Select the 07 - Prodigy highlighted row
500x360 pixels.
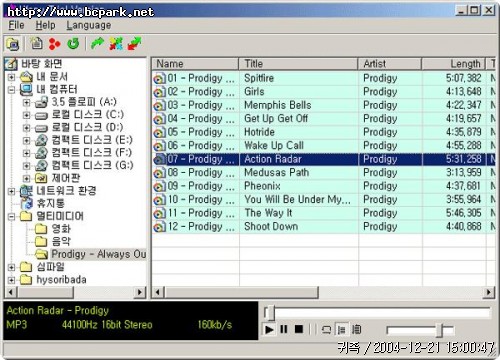(x=323, y=159)
